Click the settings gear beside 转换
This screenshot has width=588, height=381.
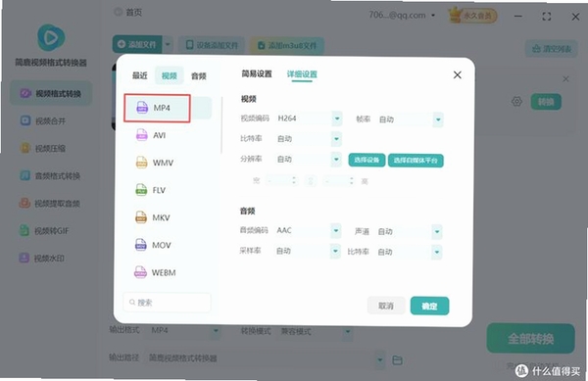[516, 101]
